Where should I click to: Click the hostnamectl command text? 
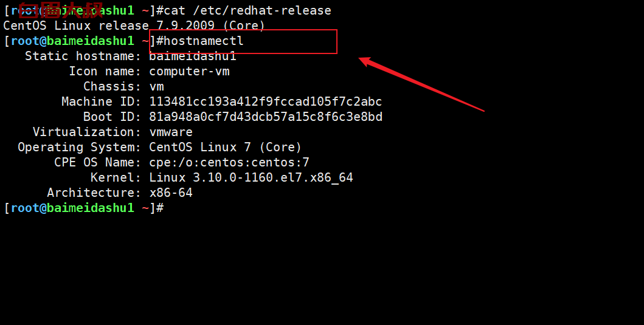point(204,41)
